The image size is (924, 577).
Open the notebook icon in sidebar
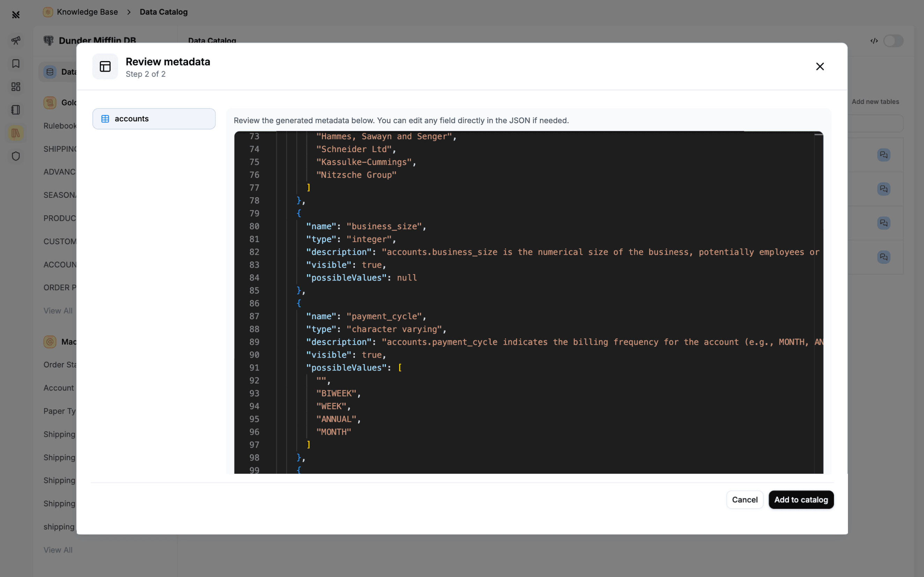(16, 110)
